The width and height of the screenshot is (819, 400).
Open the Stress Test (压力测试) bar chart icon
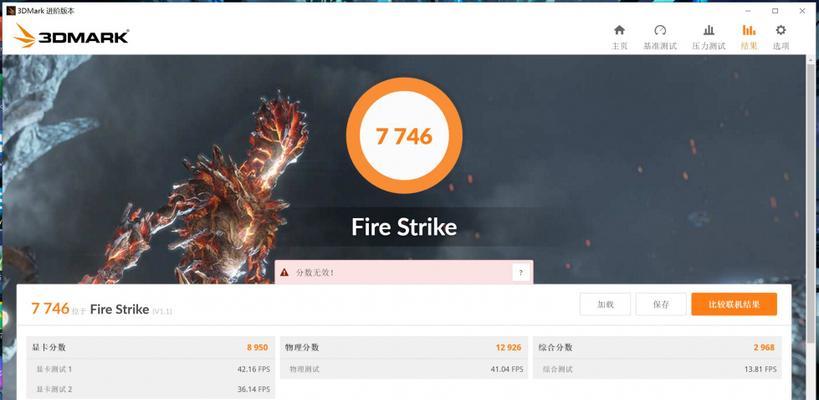coord(709,30)
